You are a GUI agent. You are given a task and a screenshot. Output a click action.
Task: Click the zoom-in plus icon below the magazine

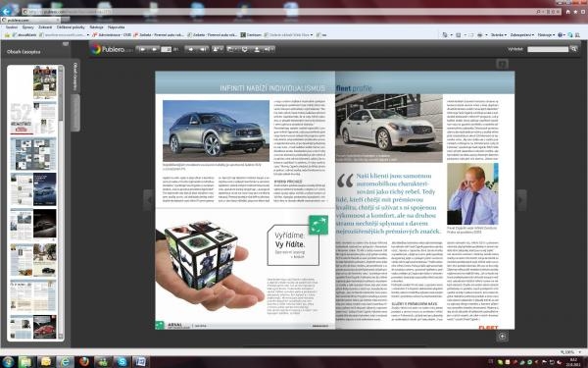503,336
